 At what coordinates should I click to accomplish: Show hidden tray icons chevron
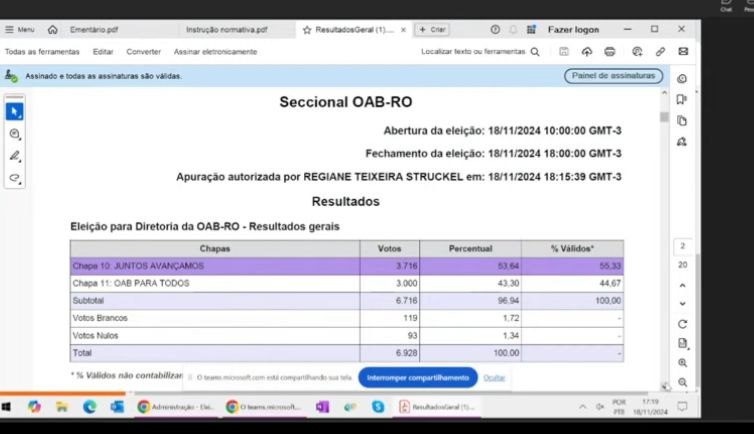(x=582, y=407)
